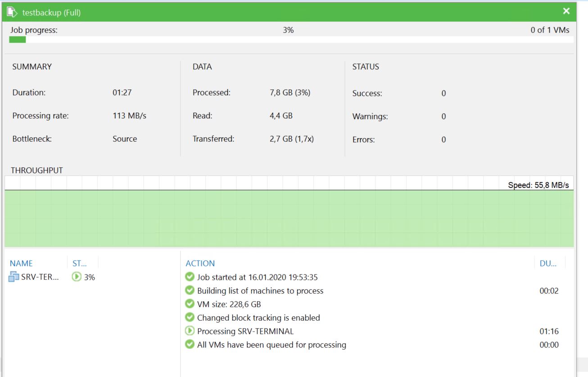The width and height of the screenshot is (588, 377).
Task: Select the VM size: 228,6 GB entry
Action: tap(229, 304)
